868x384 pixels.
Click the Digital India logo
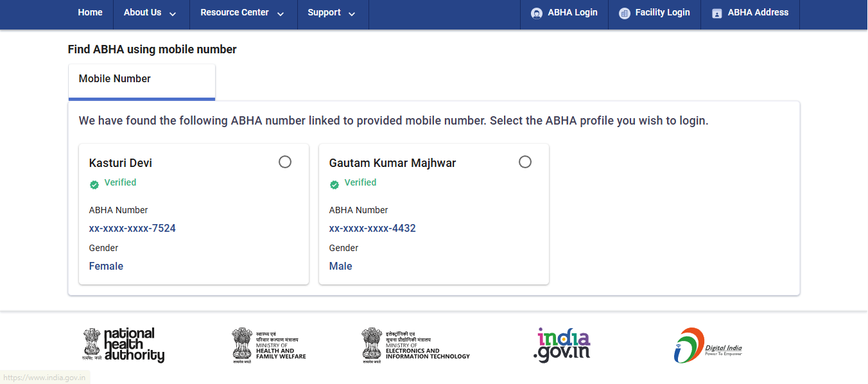(708, 345)
